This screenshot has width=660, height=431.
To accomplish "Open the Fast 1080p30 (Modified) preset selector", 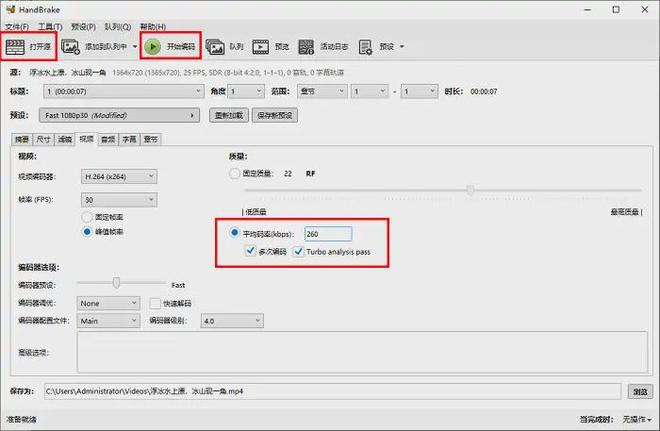I will (x=119, y=115).
